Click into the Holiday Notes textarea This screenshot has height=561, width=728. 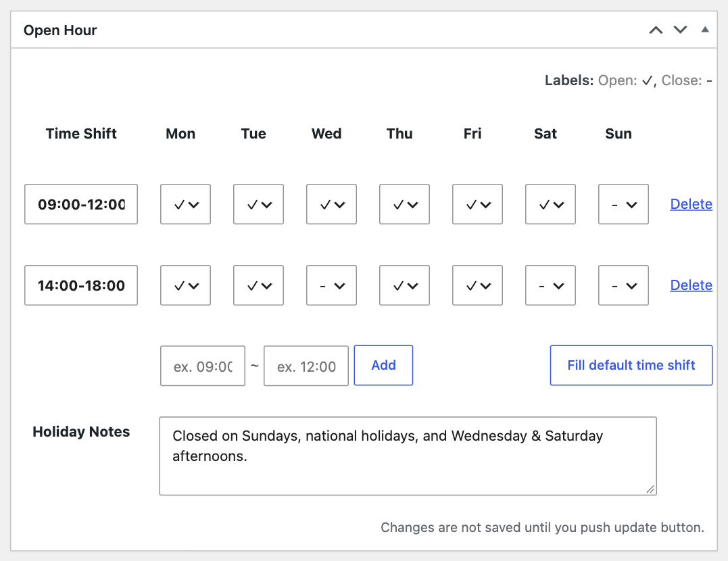pyautogui.click(x=408, y=456)
